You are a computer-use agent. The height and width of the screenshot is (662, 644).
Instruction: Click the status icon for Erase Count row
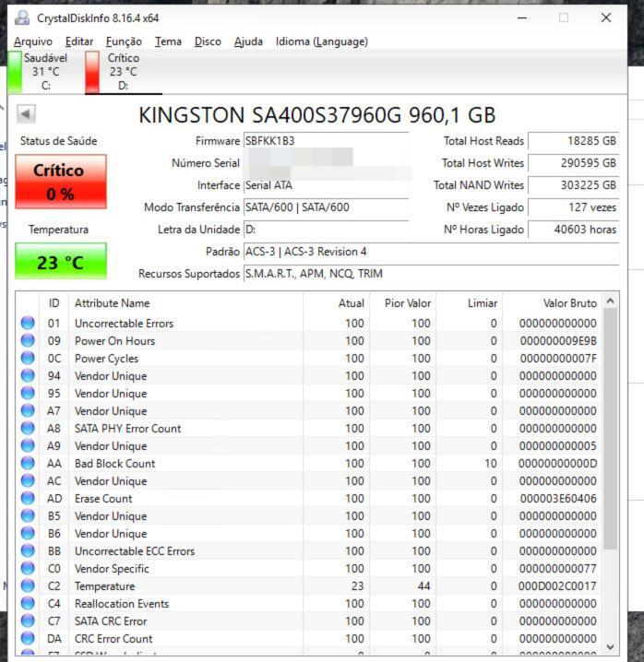[x=28, y=498]
